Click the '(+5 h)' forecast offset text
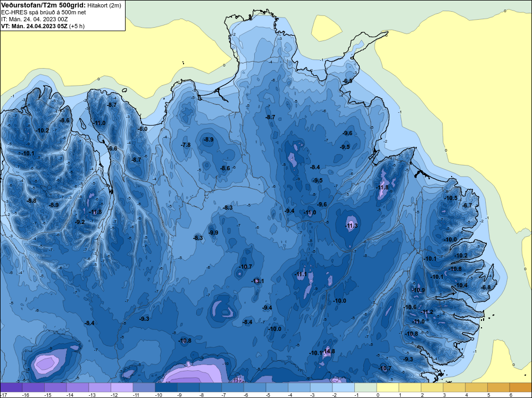 tap(77, 26)
